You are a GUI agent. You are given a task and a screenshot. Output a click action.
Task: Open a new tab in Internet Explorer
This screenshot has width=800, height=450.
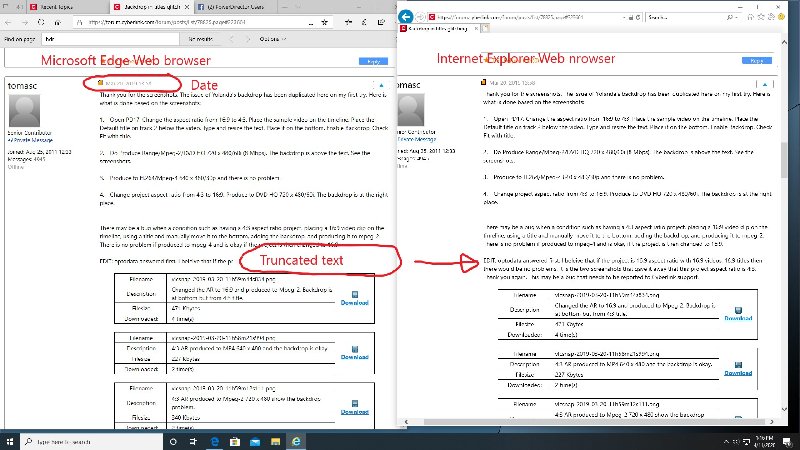pyautogui.click(x=485, y=29)
